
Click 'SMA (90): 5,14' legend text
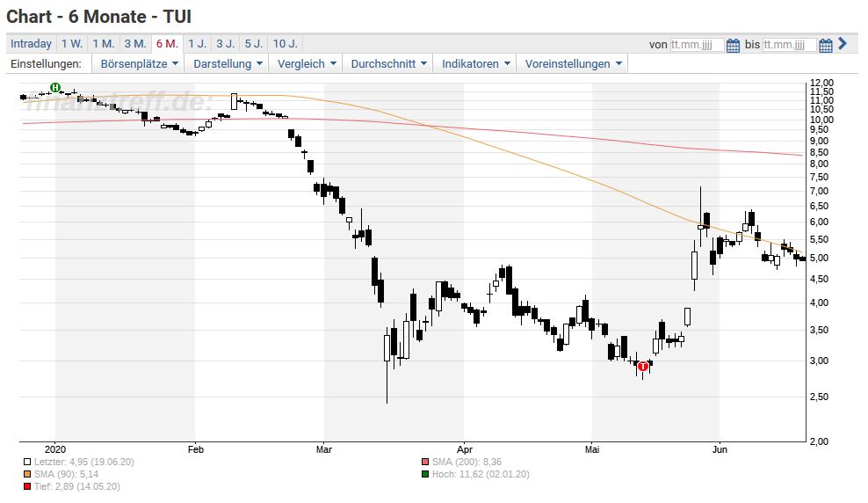67,474
